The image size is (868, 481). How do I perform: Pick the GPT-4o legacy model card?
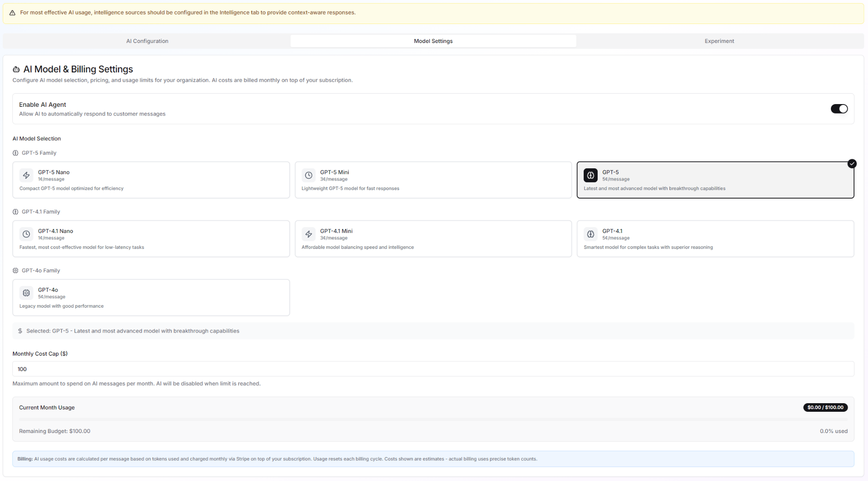(151, 298)
